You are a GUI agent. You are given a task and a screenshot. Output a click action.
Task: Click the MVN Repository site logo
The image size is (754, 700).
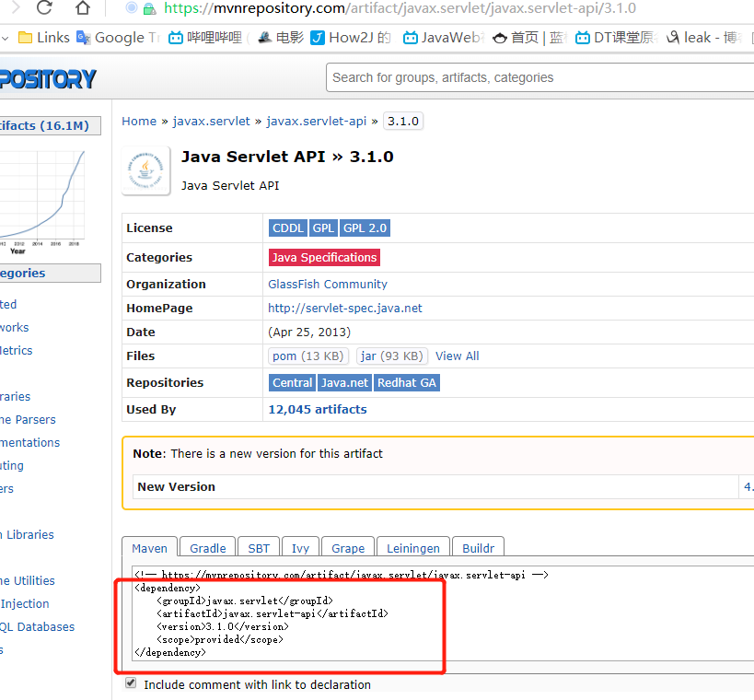[x=48, y=79]
